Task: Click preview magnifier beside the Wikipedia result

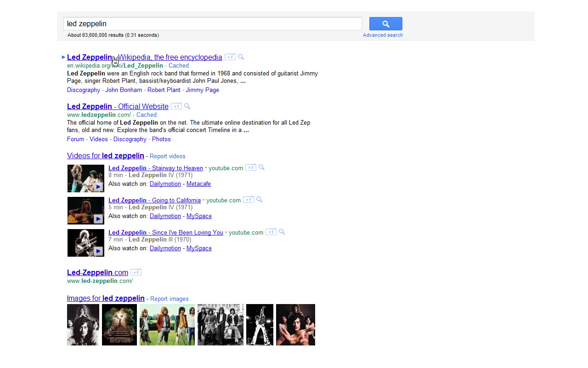Action: pyautogui.click(x=241, y=57)
